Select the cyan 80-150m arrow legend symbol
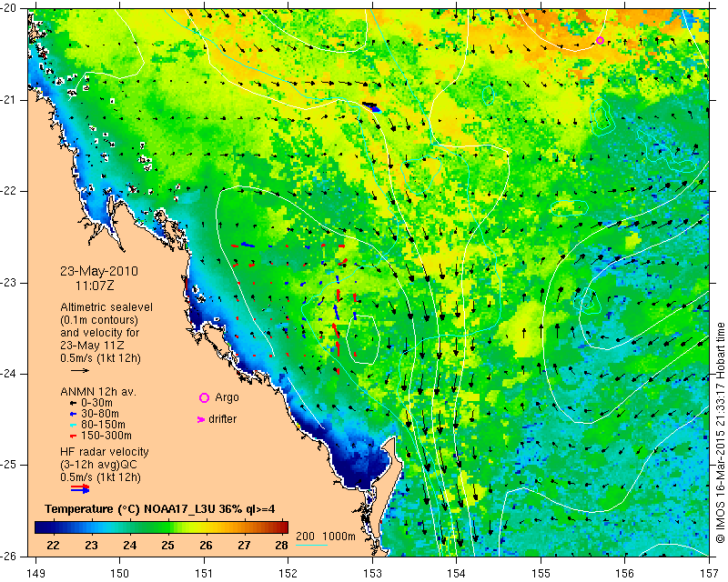 (73, 425)
